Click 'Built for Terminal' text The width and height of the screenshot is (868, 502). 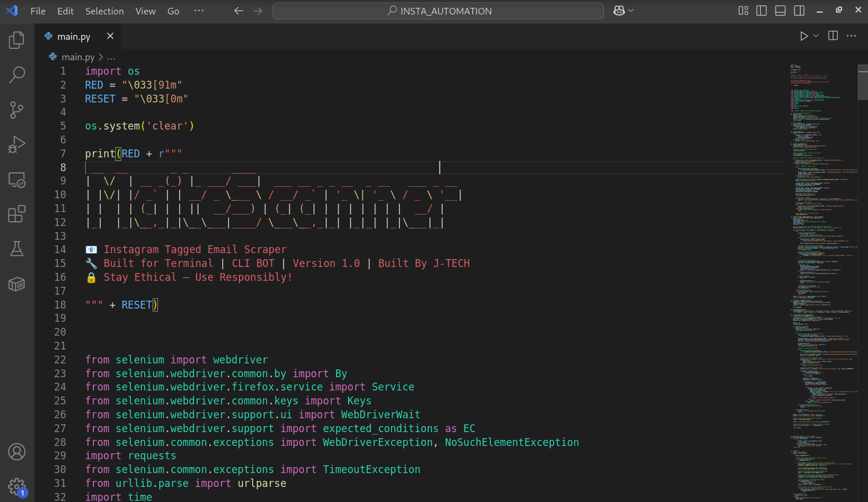click(x=158, y=263)
